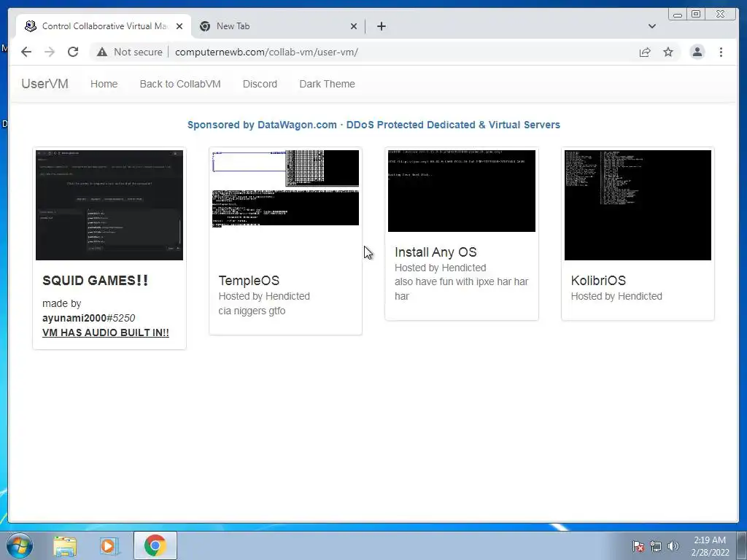The width and height of the screenshot is (747, 560).
Task: Click the SQUID GAMES!! title
Action: (96, 281)
